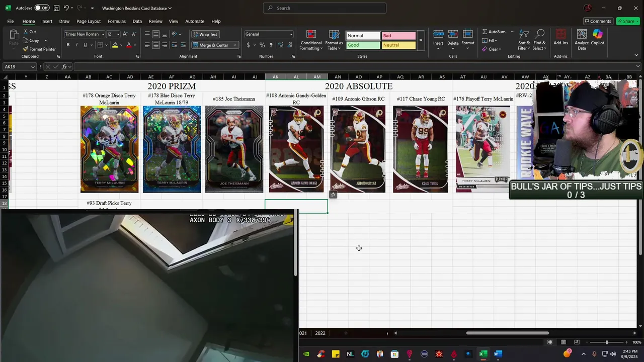Click the Comments button

coord(598,21)
